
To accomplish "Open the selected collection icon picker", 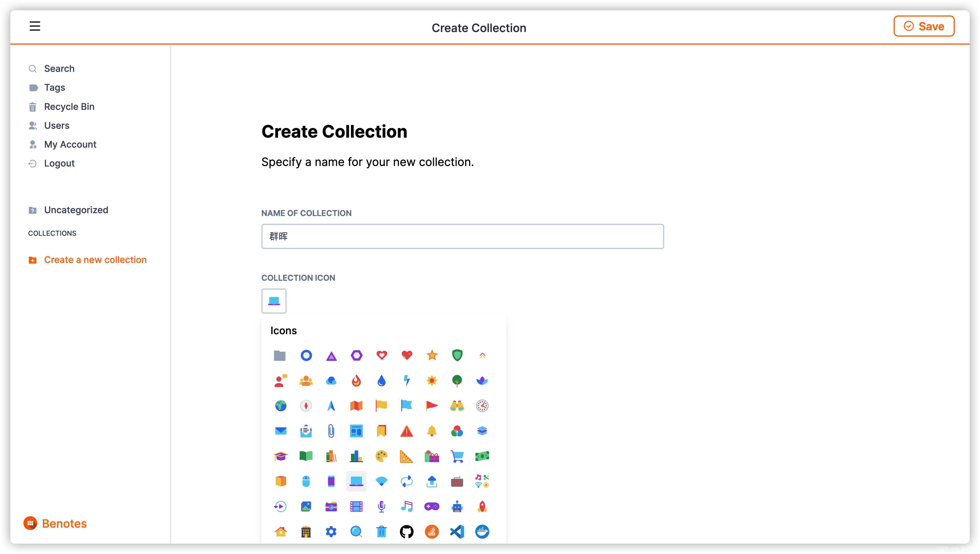I will pos(274,301).
